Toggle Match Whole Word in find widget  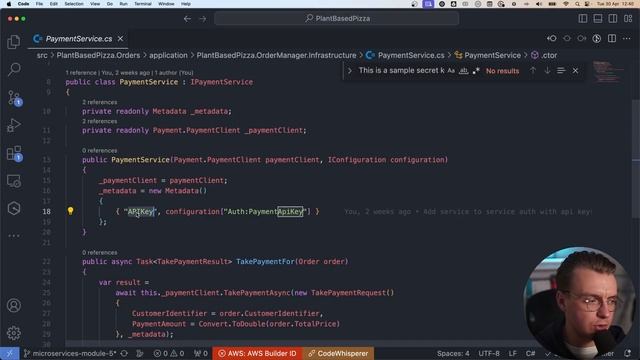pyautogui.click(x=464, y=71)
